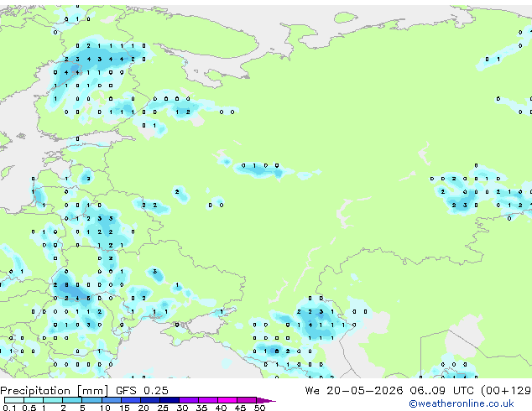This screenshot has height=411, width=532.
Task: Pick the 30–35 mm purple legend swatch
Action: (188, 400)
